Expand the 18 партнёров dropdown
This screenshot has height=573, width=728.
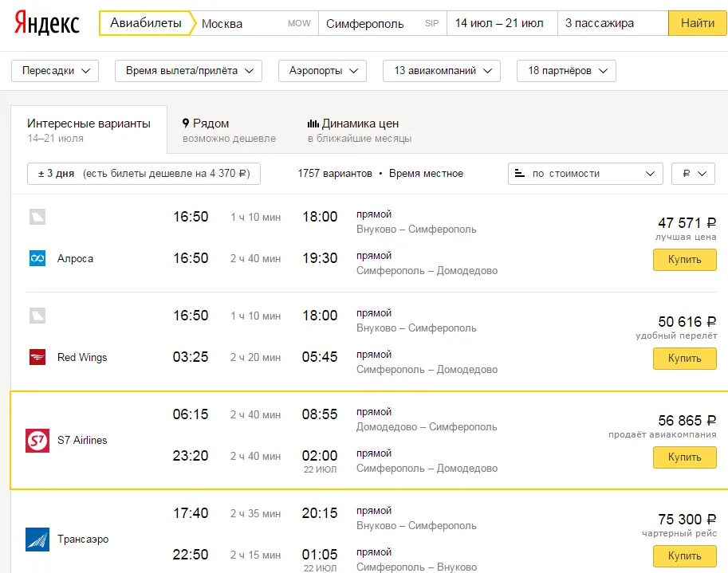pos(566,71)
